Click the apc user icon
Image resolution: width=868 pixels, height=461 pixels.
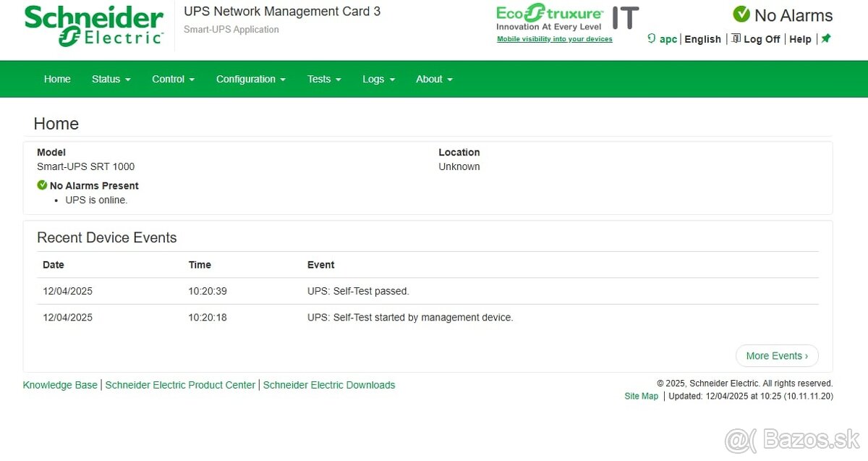(651, 39)
